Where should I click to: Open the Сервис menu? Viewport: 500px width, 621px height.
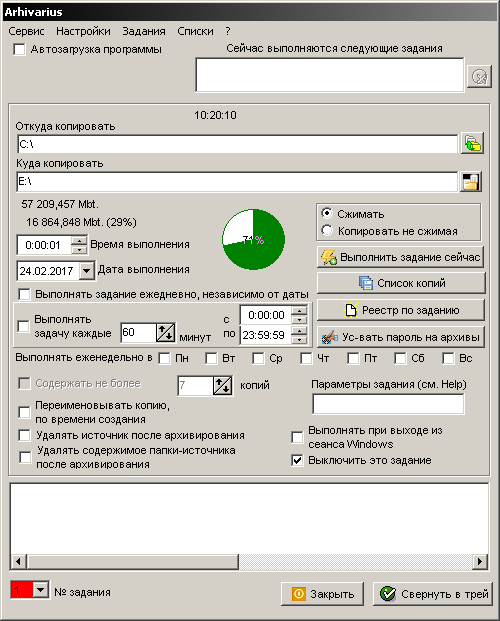click(27, 31)
